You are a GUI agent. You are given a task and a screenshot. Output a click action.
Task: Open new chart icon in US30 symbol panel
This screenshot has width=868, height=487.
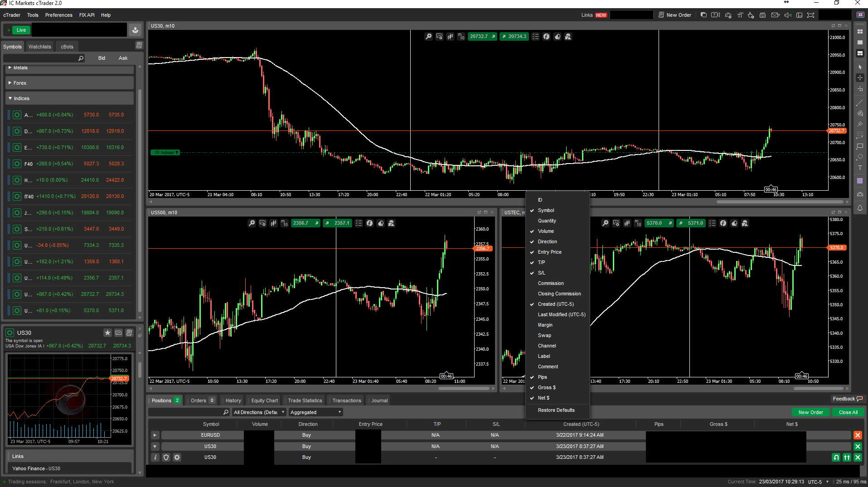(x=118, y=333)
